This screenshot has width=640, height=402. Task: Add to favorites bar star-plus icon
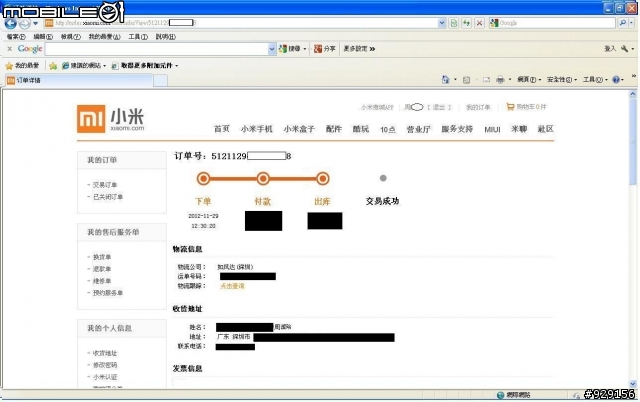click(53, 66)
